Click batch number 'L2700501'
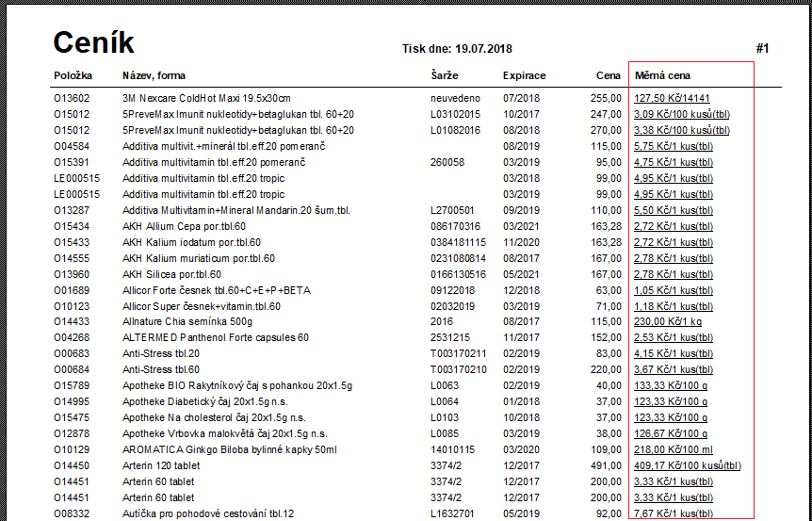 click(452, 211)
